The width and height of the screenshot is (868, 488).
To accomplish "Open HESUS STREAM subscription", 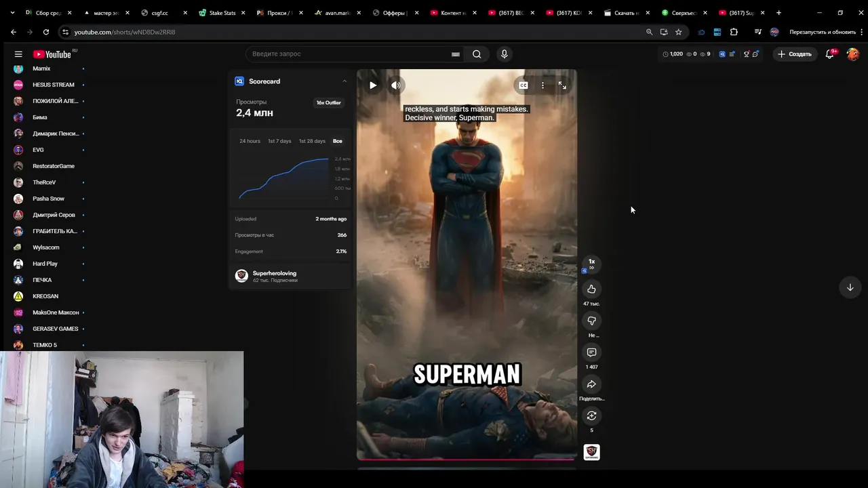I will [x=54, y=85].
